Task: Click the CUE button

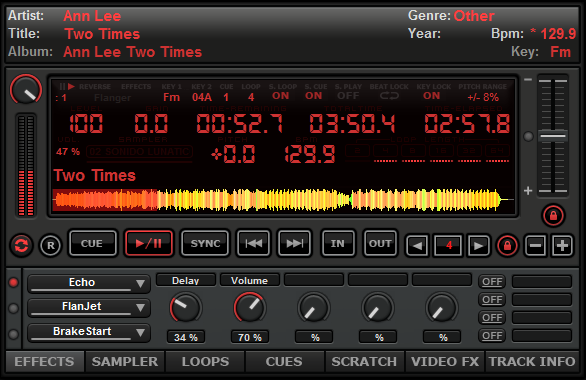Action: pos(92,243)
